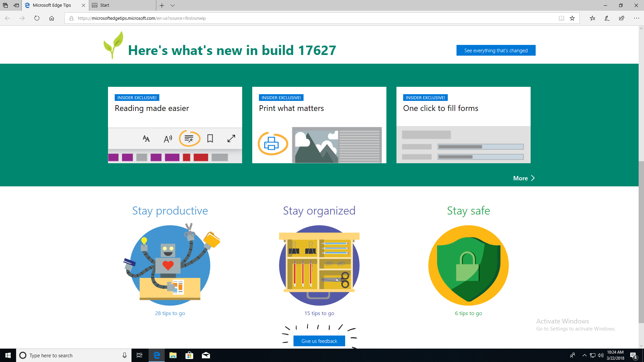
Task: Add page to favorites with star
Action: 572,18
